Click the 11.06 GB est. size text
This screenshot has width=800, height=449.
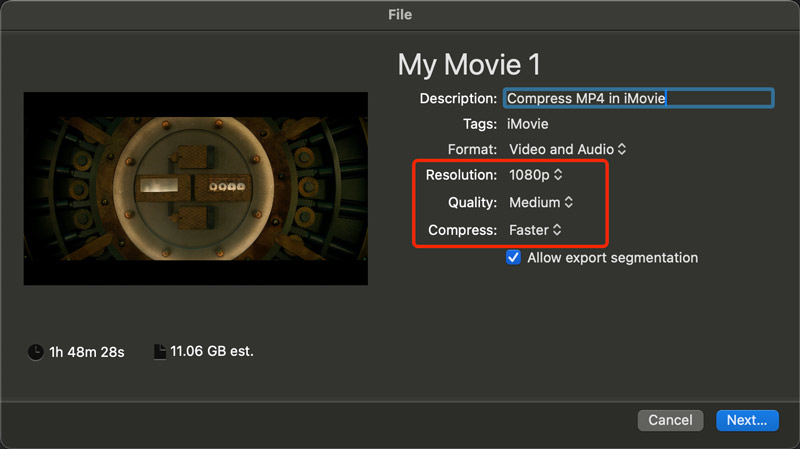211,352
